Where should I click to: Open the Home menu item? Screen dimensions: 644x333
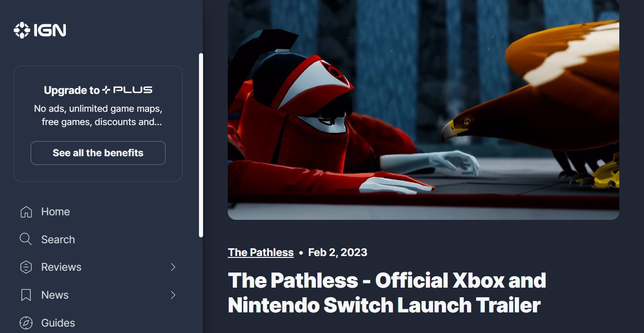tap(98, 212)
